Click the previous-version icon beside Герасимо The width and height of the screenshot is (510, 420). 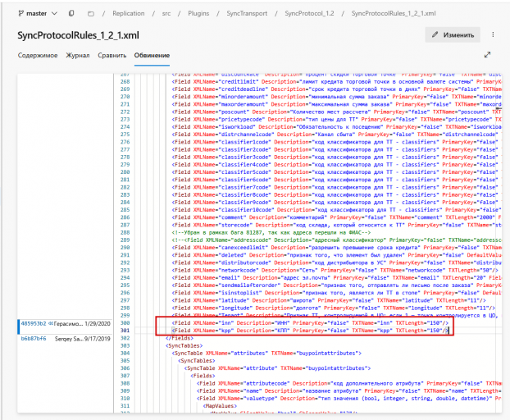(51, 324)
